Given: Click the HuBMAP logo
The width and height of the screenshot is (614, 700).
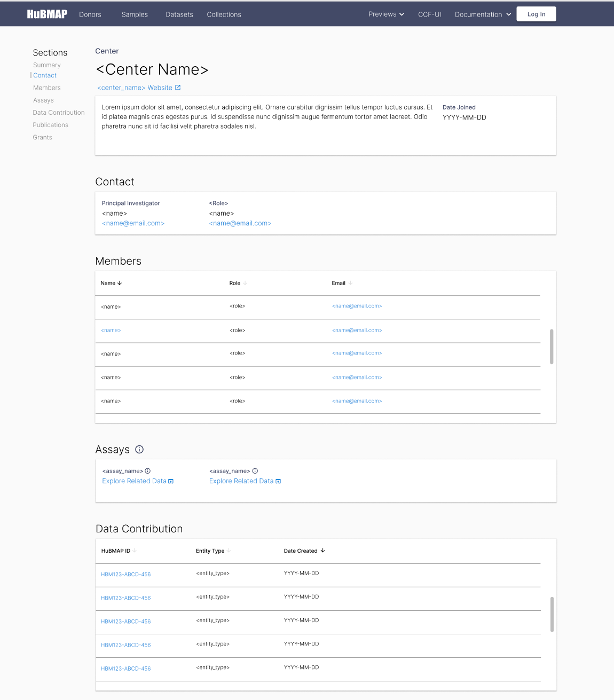Looking at the screenshot, I should point(47,14).
